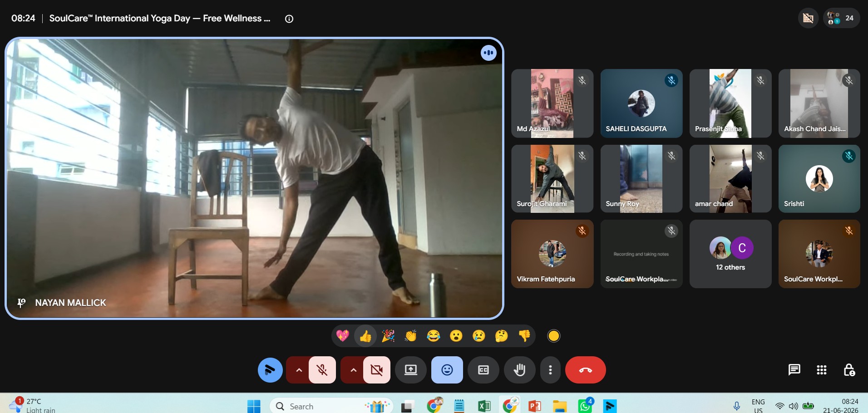Open the chat panel icon
The height and width of the screenshot is (413, 868).
click(794, 370)
